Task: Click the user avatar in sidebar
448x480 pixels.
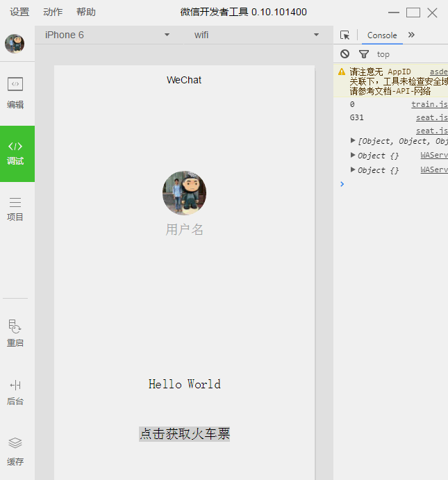Action: point(15,44)
